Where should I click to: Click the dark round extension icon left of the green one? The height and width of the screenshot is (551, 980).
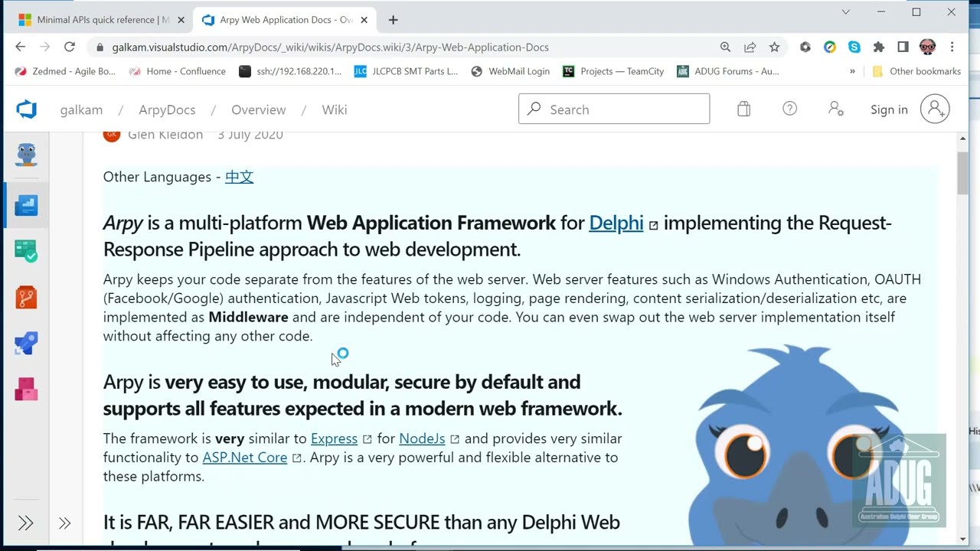pyautogui.click(x=805, y=47)
